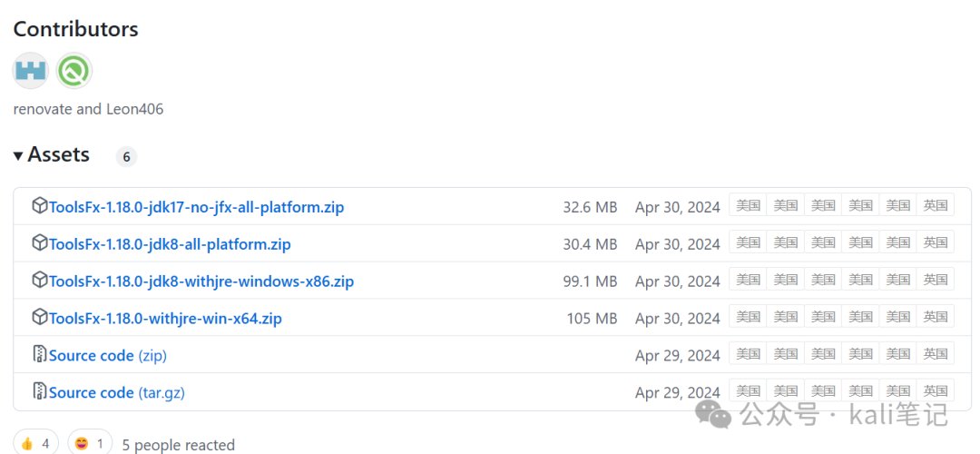Click 英国 mirror in jdk8-all-platform row

(x=935, y=242)
